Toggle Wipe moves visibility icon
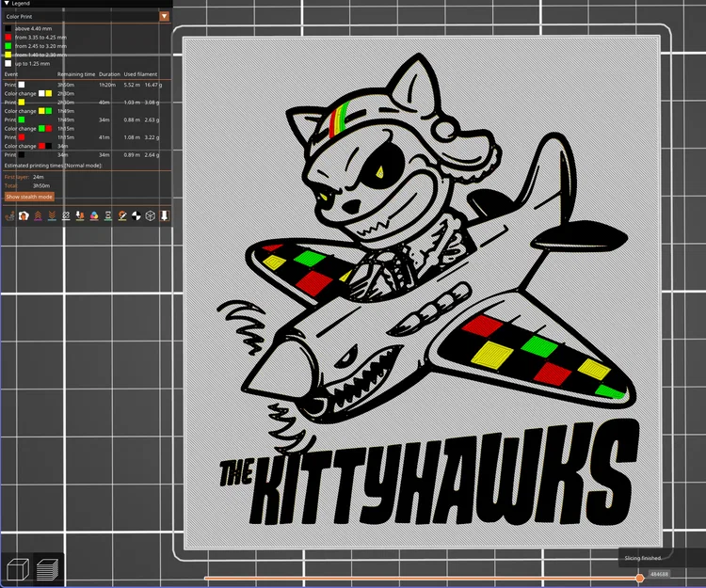Screen dimensions: 706x588 point(24,216)
